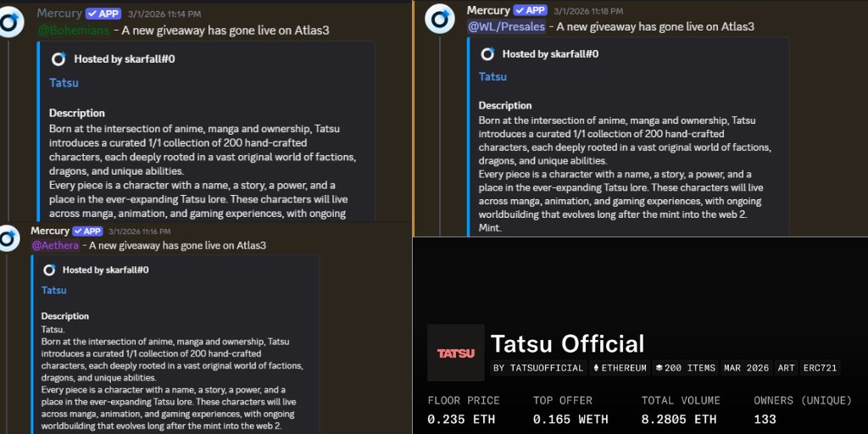This screenshot has height=434, width=868.
Task: Click Mercury username in 11:16 PM message
Action: [50, 231]
